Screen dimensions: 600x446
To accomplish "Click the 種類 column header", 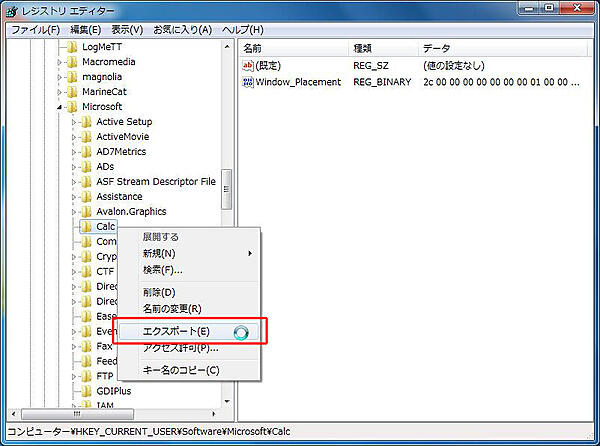I will (383, 49).
